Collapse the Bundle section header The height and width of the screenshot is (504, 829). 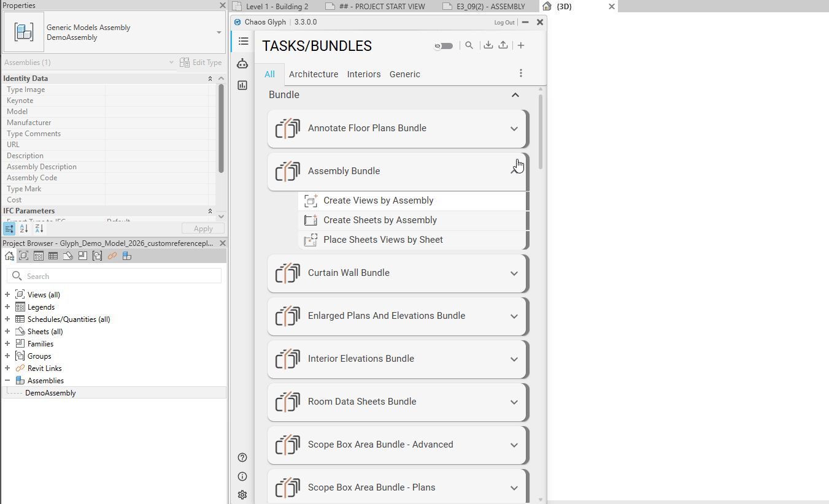[x=515, y=95]
